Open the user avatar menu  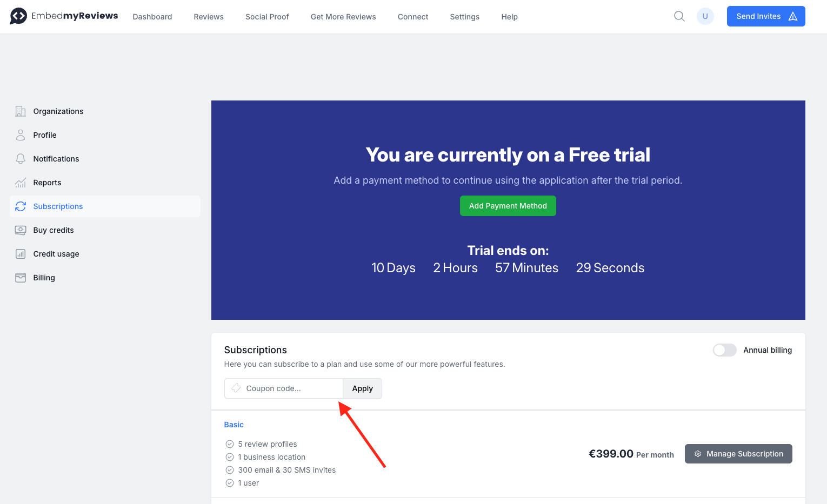point(705,16)
